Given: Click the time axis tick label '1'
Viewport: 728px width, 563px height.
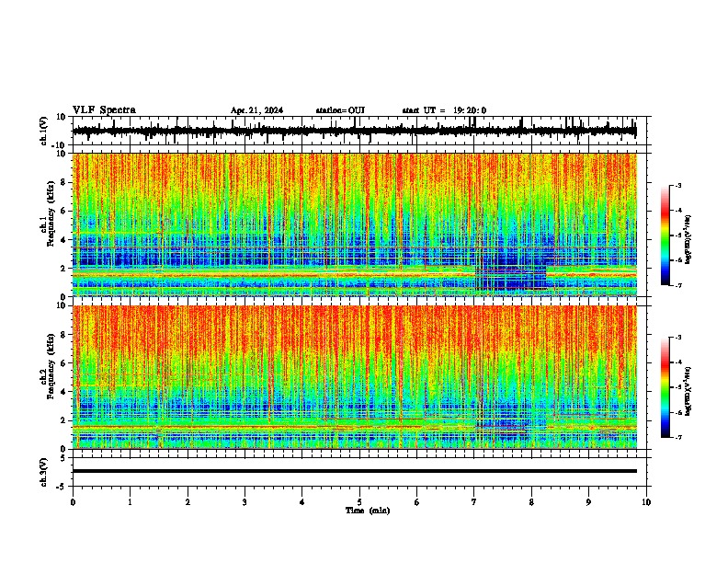Looking at the screenshot, I should pyautogui.click(x=130, y=502).
